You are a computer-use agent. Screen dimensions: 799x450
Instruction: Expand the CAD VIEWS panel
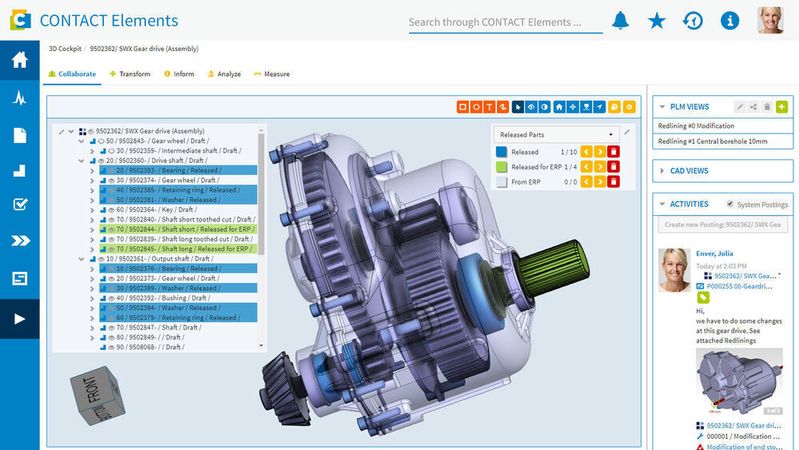click(x=723, y=171)
